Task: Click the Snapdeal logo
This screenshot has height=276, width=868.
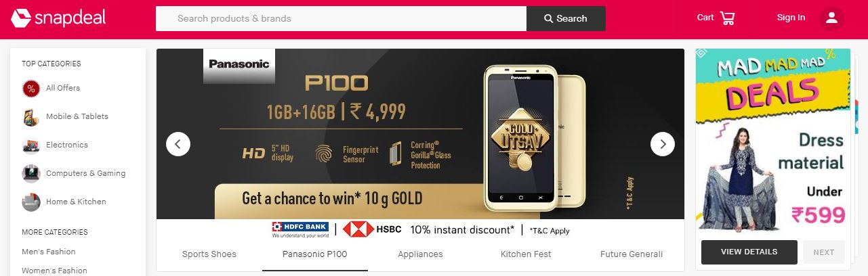Action: pos(58,18)
